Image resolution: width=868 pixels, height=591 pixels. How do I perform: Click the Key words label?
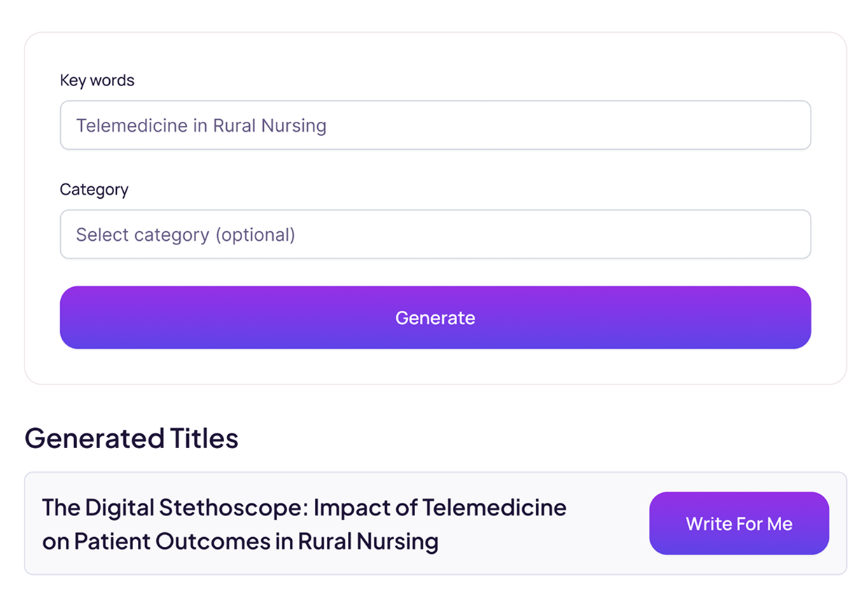97,81
